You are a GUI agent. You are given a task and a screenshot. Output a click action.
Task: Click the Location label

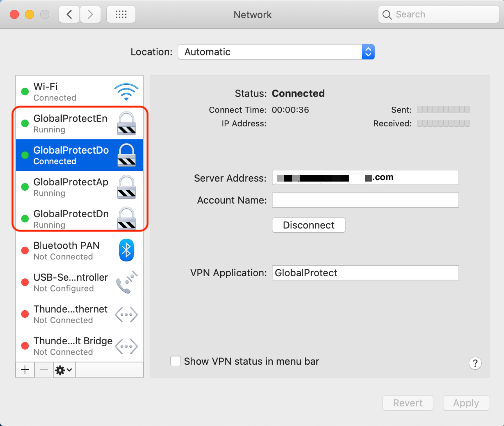(x=151, y=52)
